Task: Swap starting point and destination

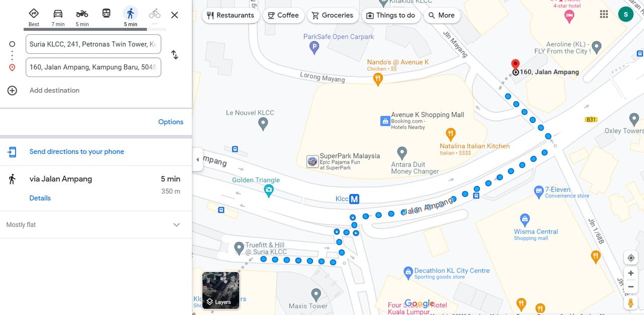Action: coord(175,55)
